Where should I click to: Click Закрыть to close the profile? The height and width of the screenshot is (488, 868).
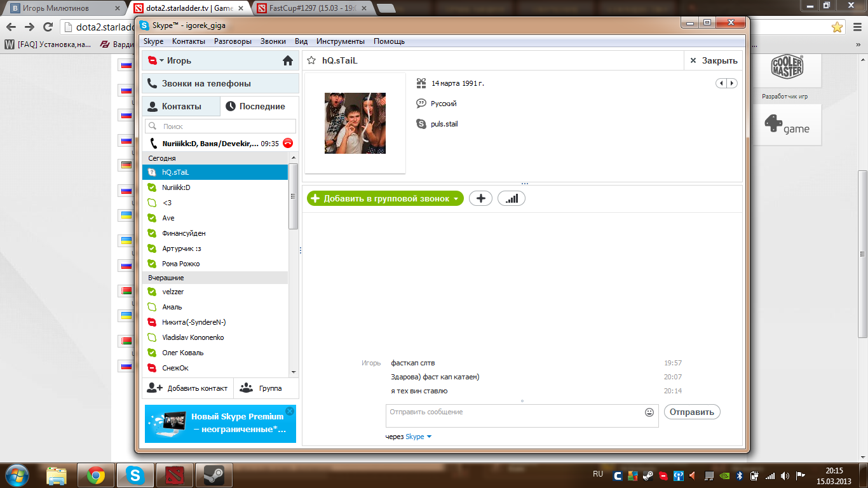click(x=713, y=60)
